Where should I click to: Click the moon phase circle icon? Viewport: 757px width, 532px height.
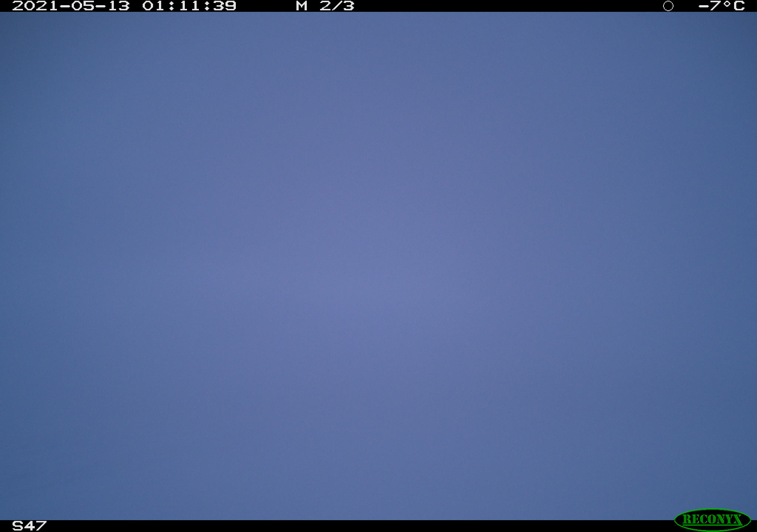(668, 6)
